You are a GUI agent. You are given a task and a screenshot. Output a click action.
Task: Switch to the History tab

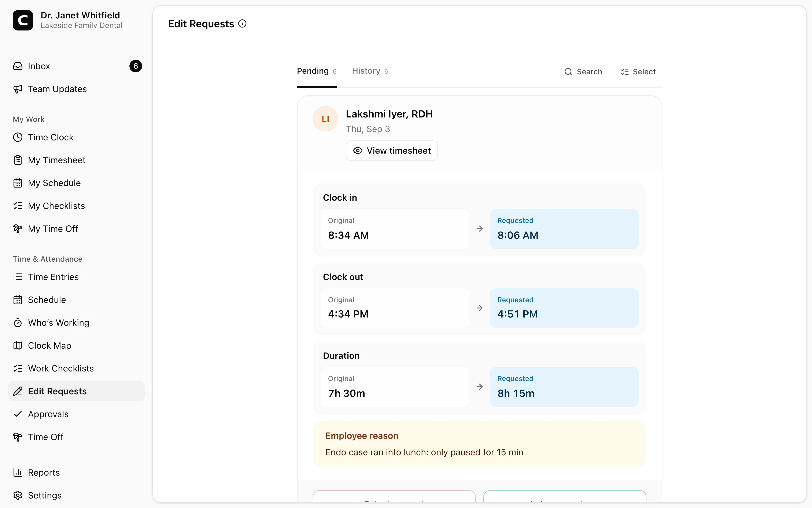370,71
